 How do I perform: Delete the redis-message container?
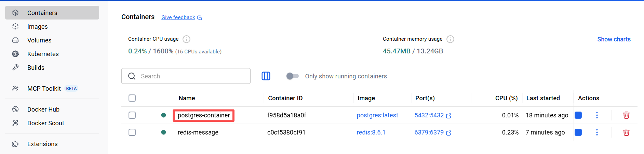click(x=626, y=132)
